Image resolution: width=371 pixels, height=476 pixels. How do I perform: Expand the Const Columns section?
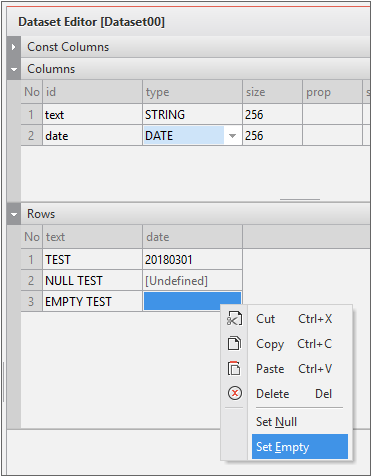click(x=13, y=47)
